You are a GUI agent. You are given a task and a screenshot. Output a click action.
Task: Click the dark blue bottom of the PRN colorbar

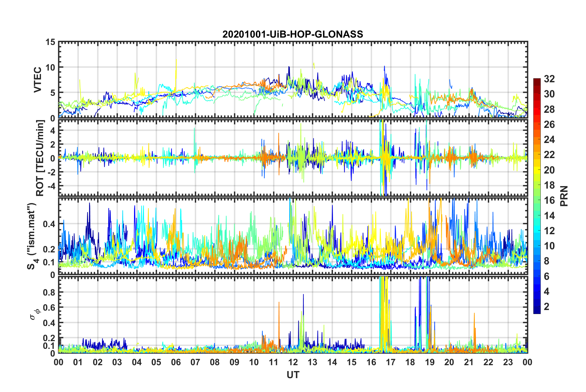pyautogui.click(x=537, y=311)
